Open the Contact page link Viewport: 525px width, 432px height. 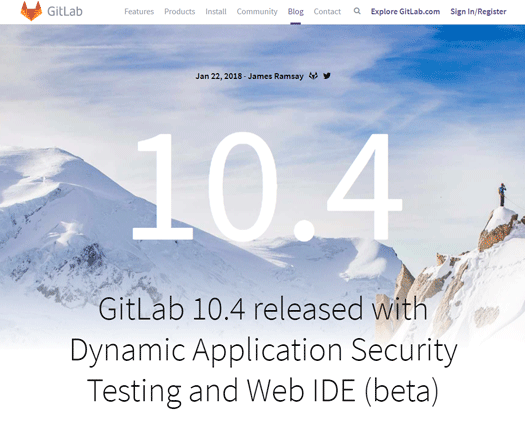[x=327, y=12]
